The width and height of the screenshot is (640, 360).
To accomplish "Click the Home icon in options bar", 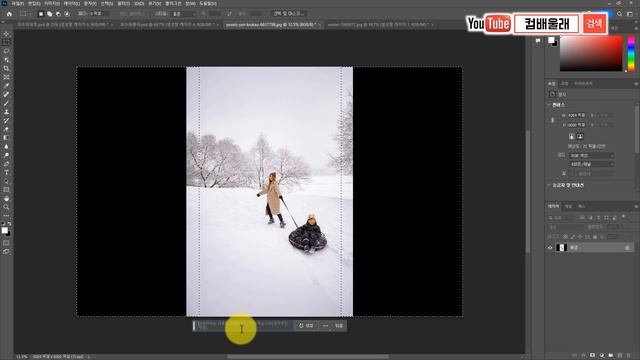I will (x=9, y=14).
